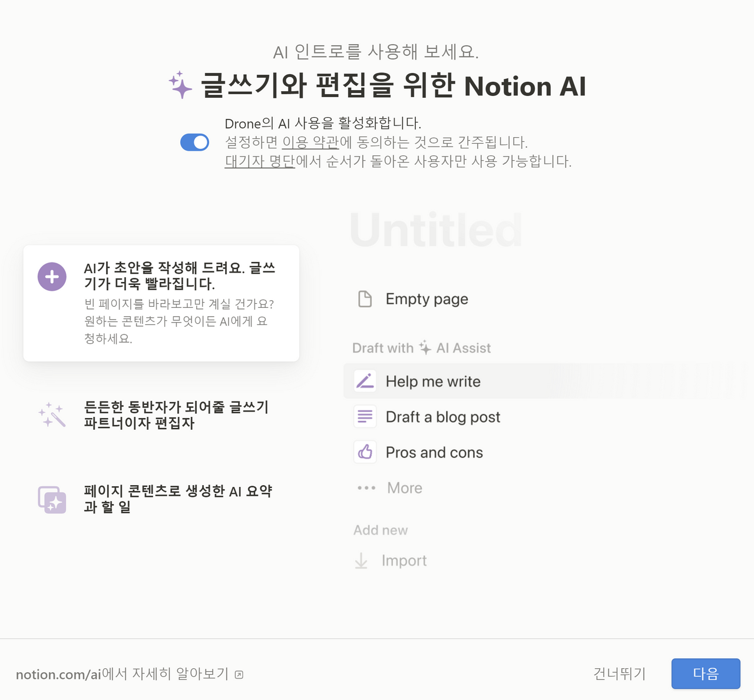The image size is (754, 700).
Task: Choose Draft a blog post
Action: (442, 417)
